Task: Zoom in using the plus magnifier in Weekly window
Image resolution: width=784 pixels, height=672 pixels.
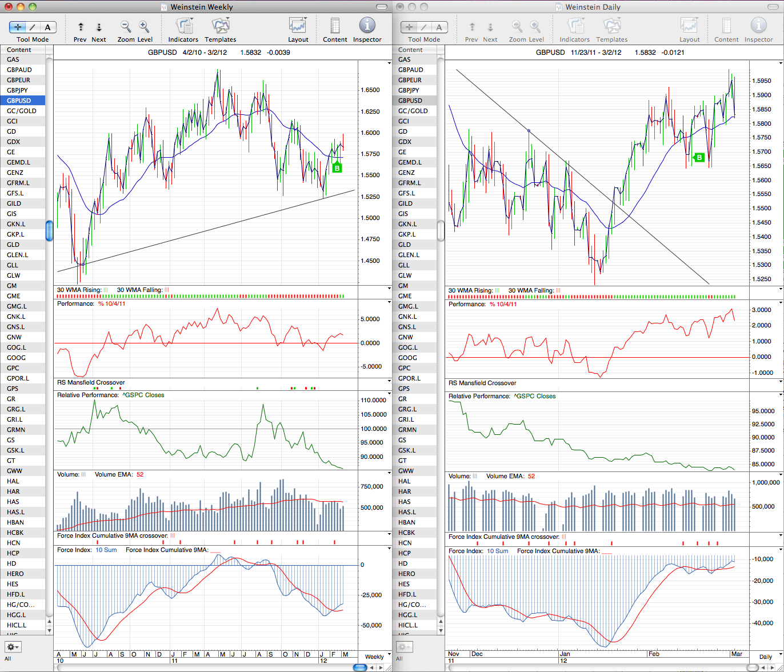Action: 144,27
